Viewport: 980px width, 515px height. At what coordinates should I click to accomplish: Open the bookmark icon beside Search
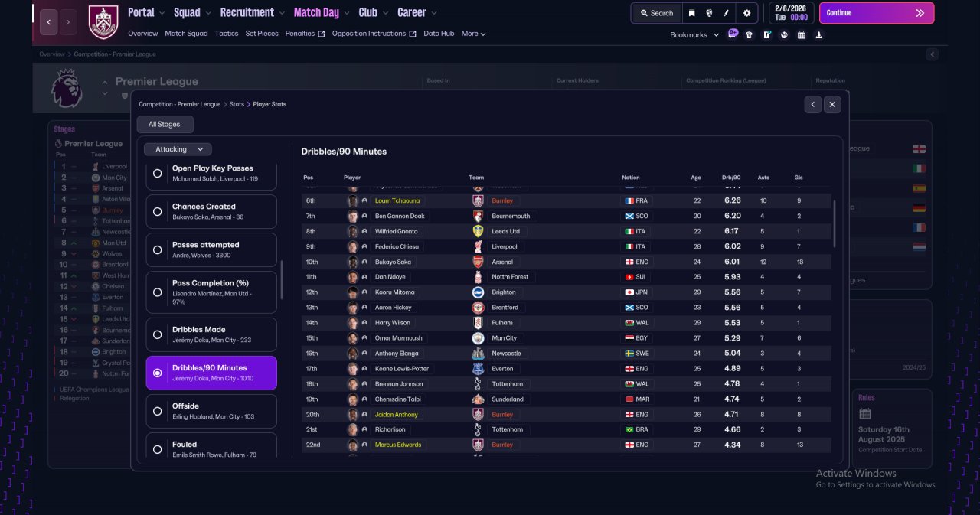(691, 13)
